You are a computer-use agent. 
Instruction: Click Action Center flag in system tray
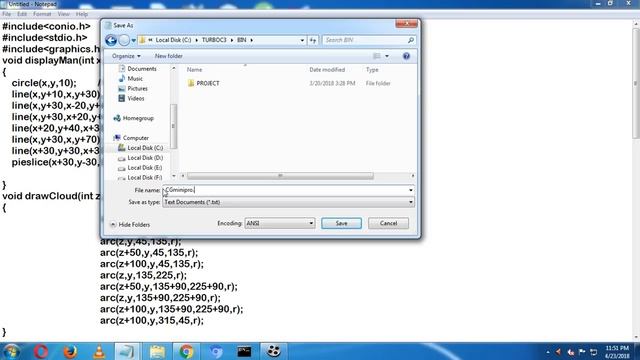(x=582, y=352)
